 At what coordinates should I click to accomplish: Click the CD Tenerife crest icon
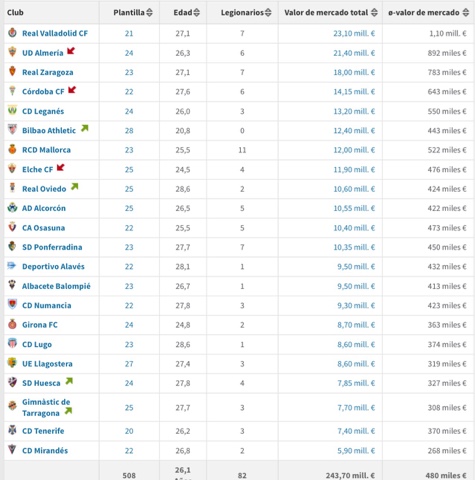pos(12,430)
